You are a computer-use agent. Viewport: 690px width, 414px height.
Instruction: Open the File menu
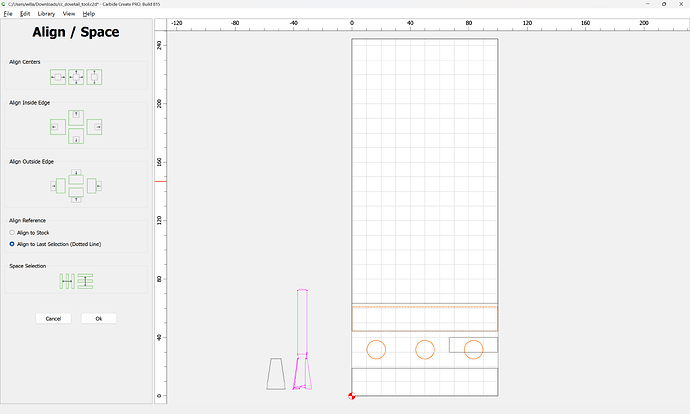coord(8,14)
